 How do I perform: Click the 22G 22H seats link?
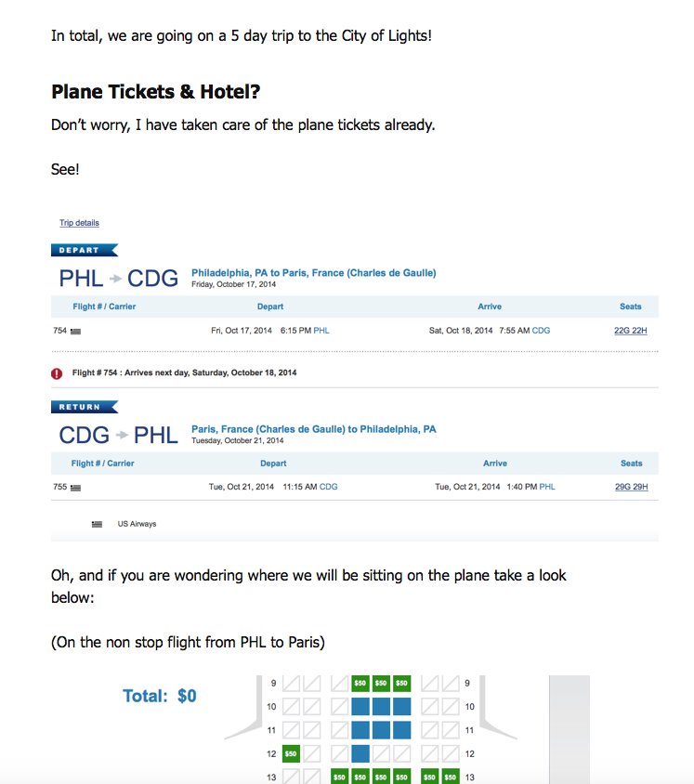click(631, 331)
